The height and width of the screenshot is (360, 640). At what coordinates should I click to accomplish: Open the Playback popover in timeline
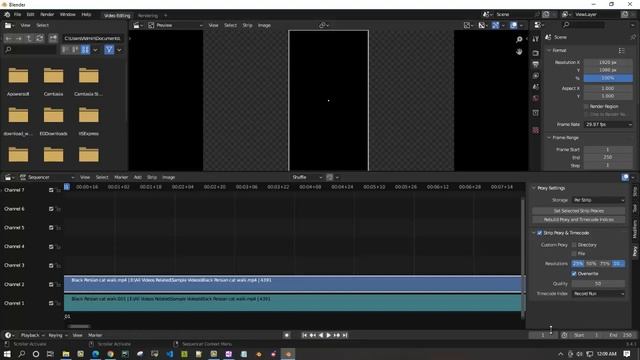tap(32, 335)
